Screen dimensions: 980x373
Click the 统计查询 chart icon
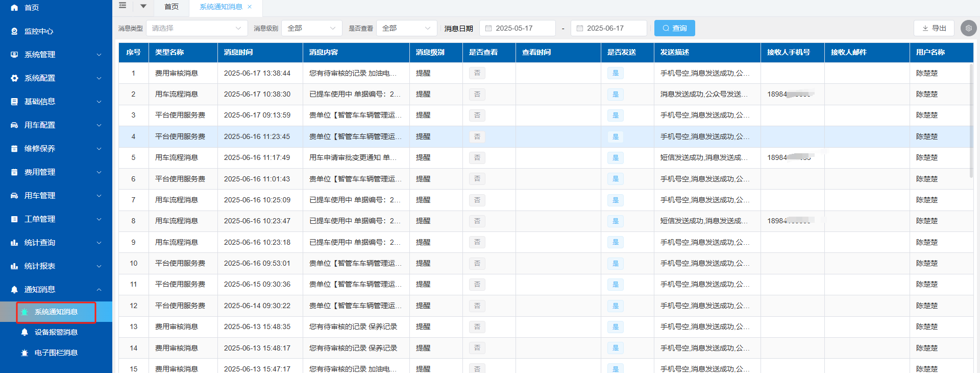14,243
